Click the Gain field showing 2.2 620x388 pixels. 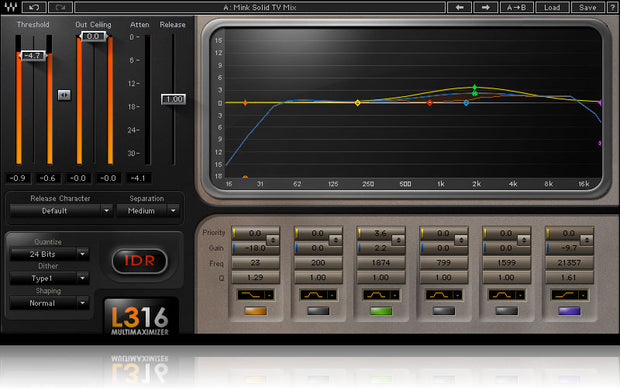[x=380, y=248]
